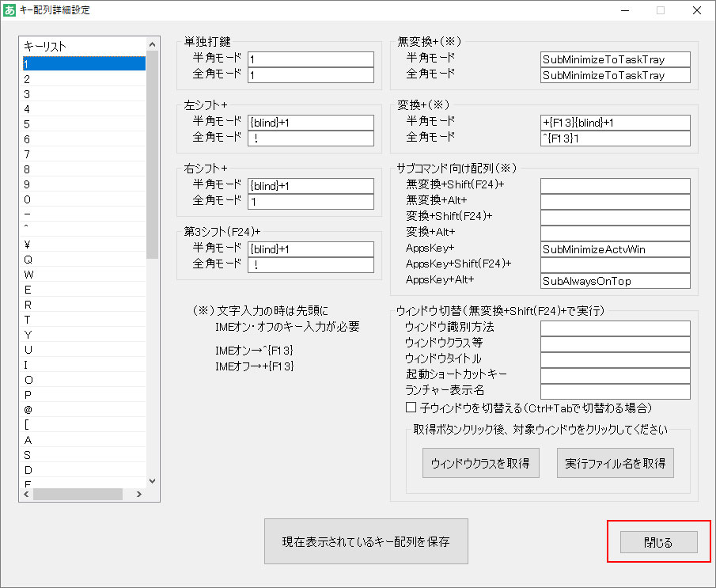Screen dimensions: 716x588
Task: Click the 左シフト+ 全角モード field containing "!"
Action: 310,137
